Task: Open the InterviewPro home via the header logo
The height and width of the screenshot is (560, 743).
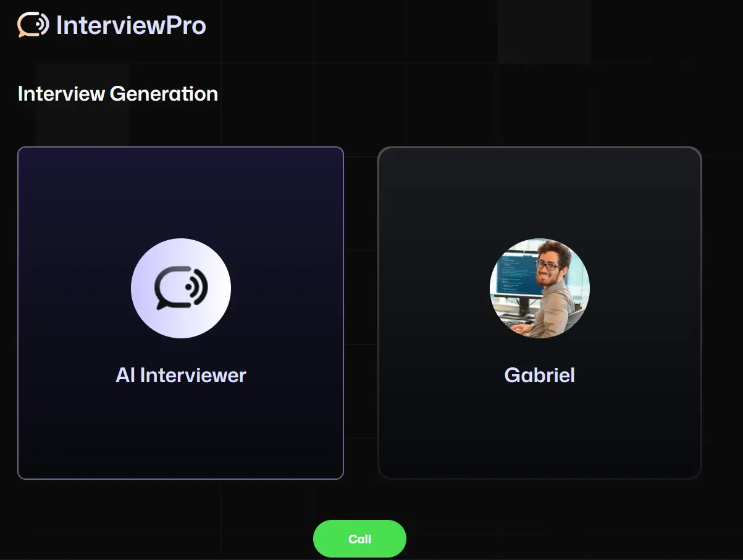Action: point(111,25)
